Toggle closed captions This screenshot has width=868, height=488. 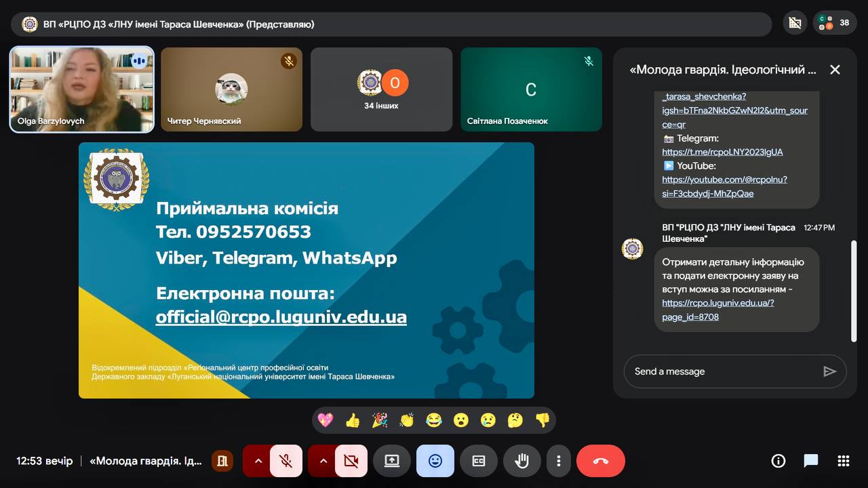pos(479,461)
